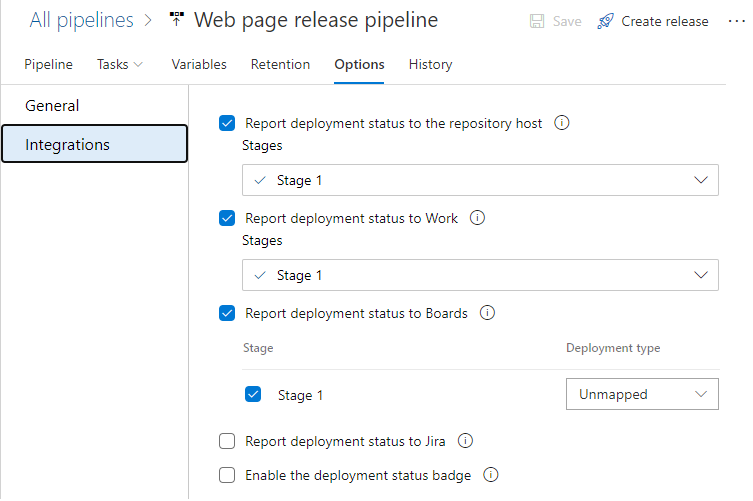Select General in the options sidebar

pyautogui.click(x=95, y=106)
